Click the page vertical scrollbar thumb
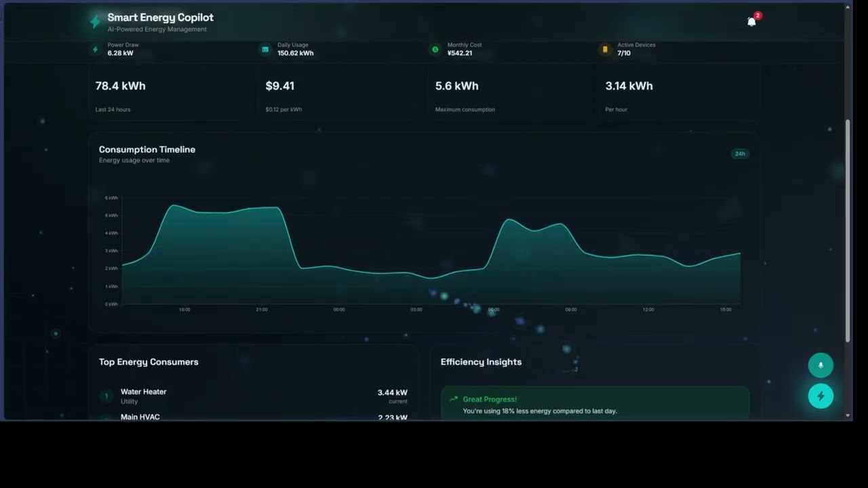This screenshot has width=868, height=488. point(848,231)
